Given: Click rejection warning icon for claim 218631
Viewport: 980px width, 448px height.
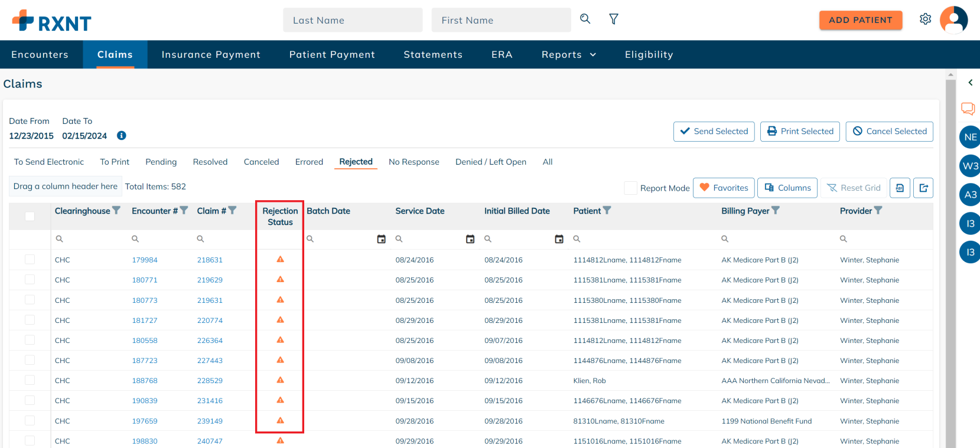Looking at the screenshot, I should pos(281,259).
